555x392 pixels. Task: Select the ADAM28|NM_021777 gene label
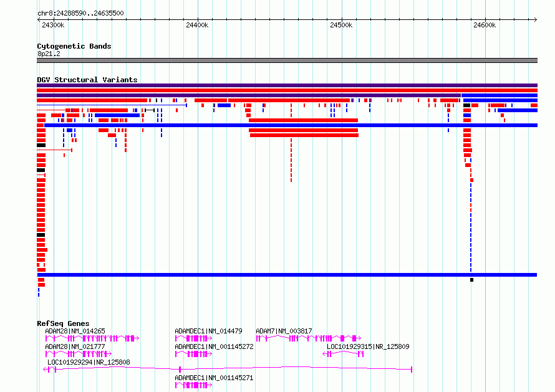click(75, 347)
